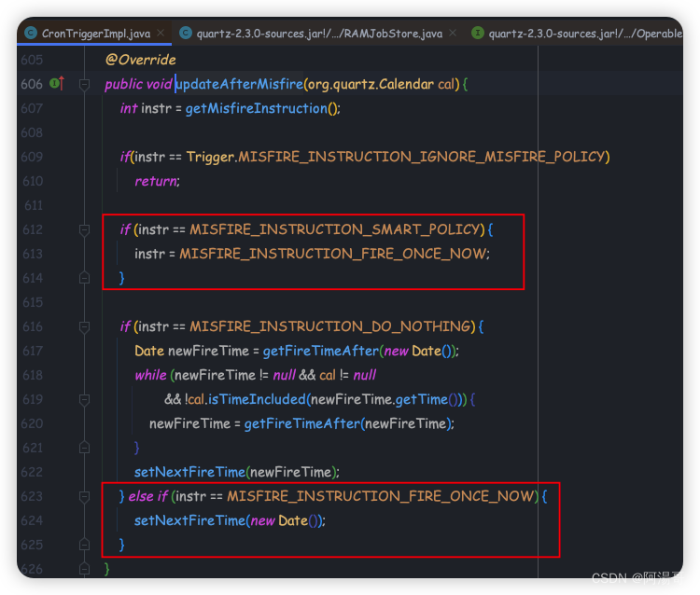Click MISFIRE_INSTRUCTION_SMART_POLICY constant

pyautogui.click(x=335, y=229)
